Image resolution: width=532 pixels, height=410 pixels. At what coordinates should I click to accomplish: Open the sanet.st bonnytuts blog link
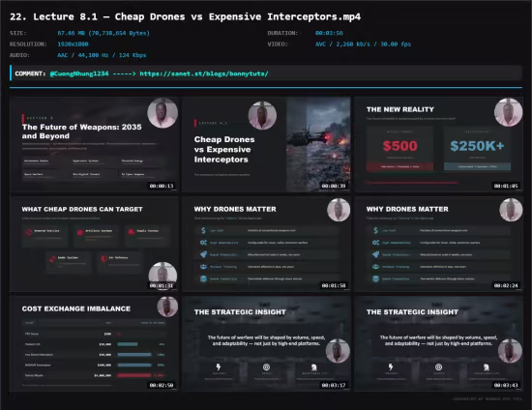[x=204, y=73]
